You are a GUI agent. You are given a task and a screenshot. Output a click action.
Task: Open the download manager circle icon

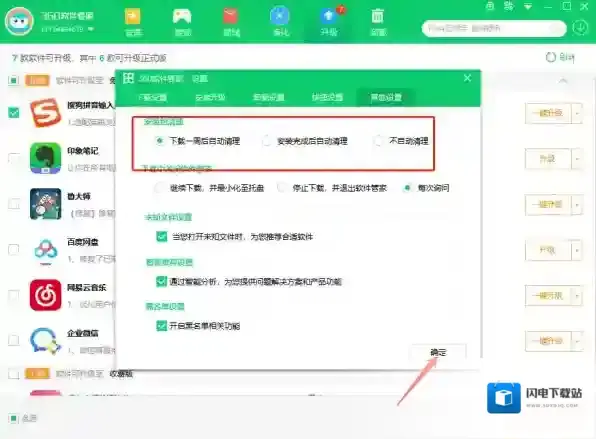point(580,28)
